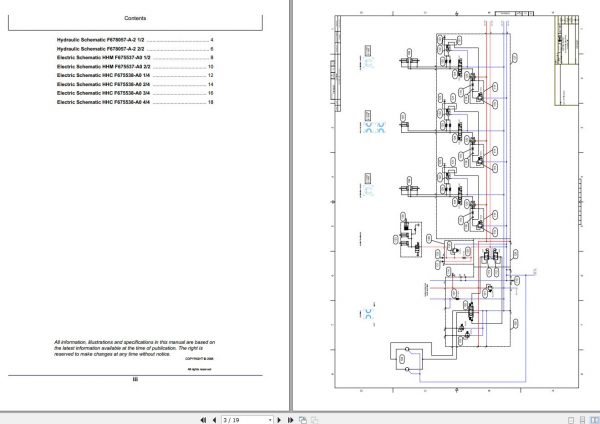This screenshot has width=600, height=424.
Task: Jump to the last page
Action: point(290,420)
